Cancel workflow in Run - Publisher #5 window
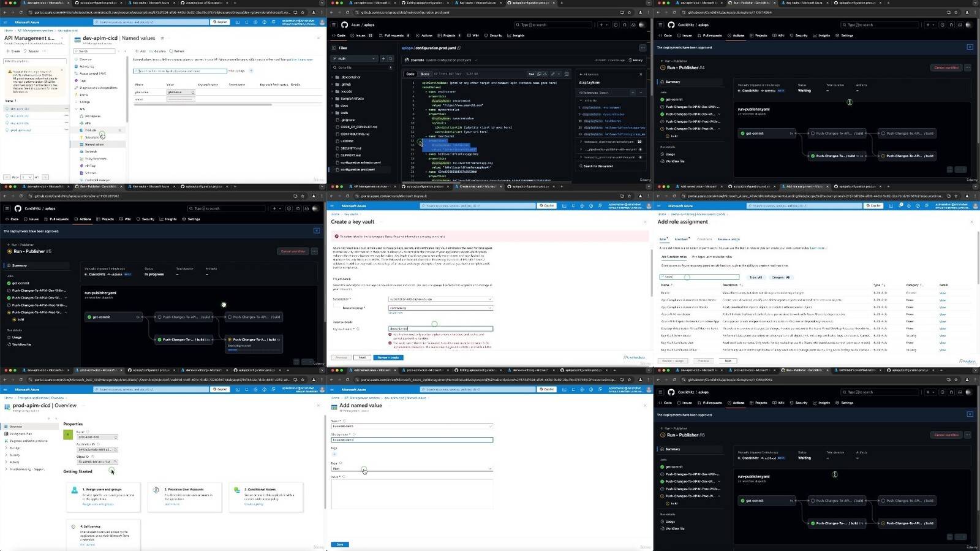The height and width of the screenshot is (551, 980). tap(293, 251)
